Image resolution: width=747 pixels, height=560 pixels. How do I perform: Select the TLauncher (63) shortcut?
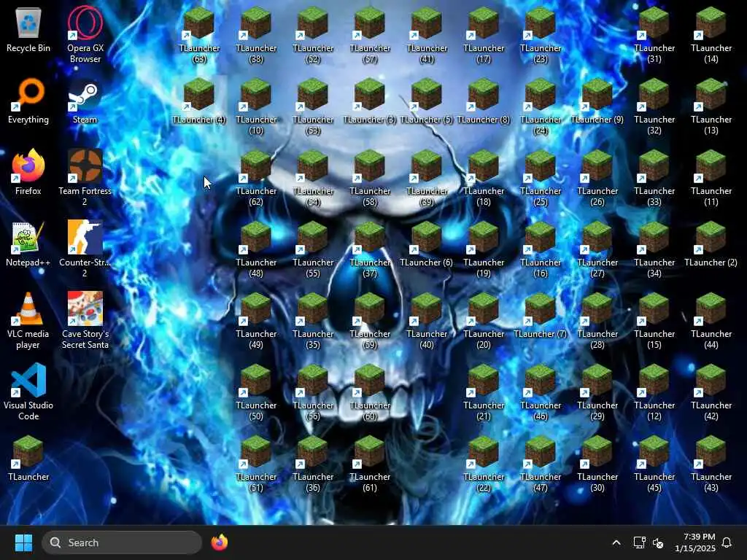pos(198,35)
